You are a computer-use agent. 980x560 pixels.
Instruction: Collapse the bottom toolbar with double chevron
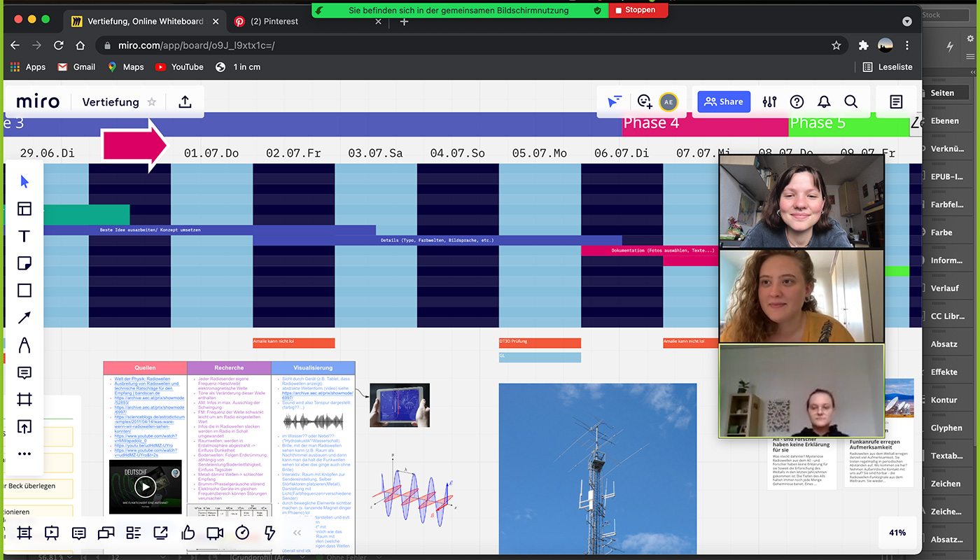click(297, 533)
